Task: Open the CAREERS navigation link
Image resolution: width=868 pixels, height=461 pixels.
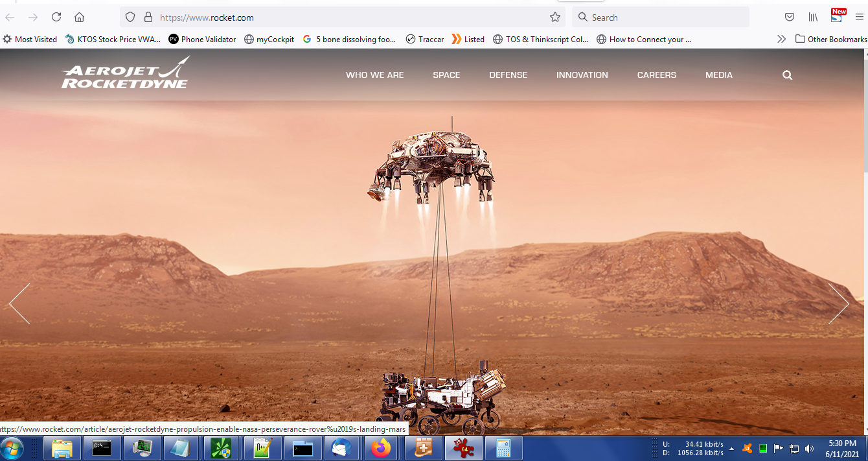Action: (x=656, y=75)
